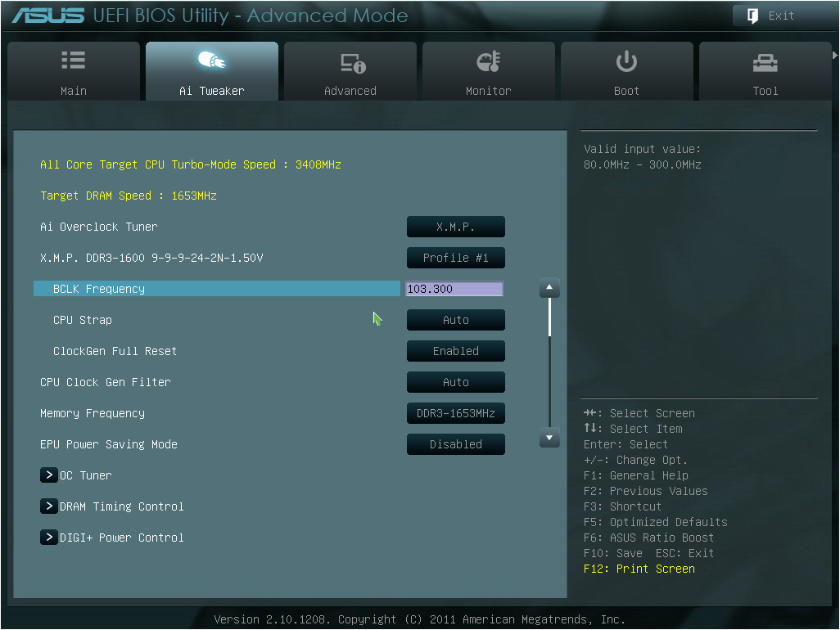Open Memory Frequency DDR3-1653MHz dropdown

(x=456, y=412)
